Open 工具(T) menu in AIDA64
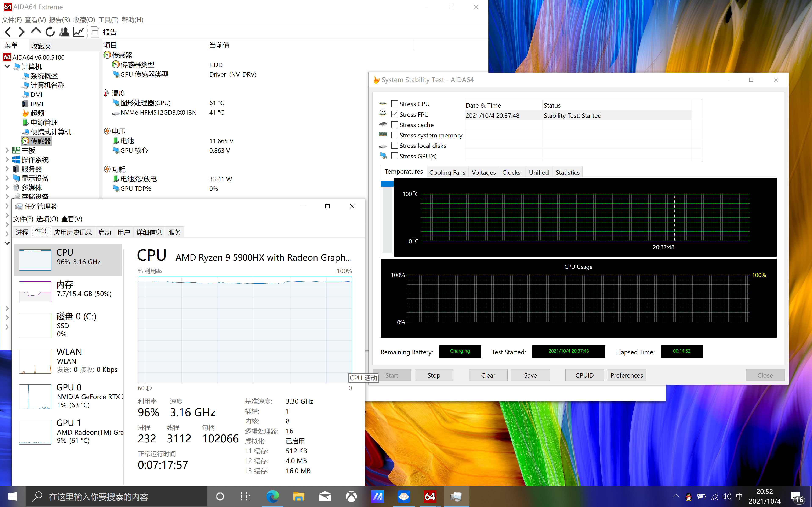Screen dimensions: 812x507 tap(108, 20)
